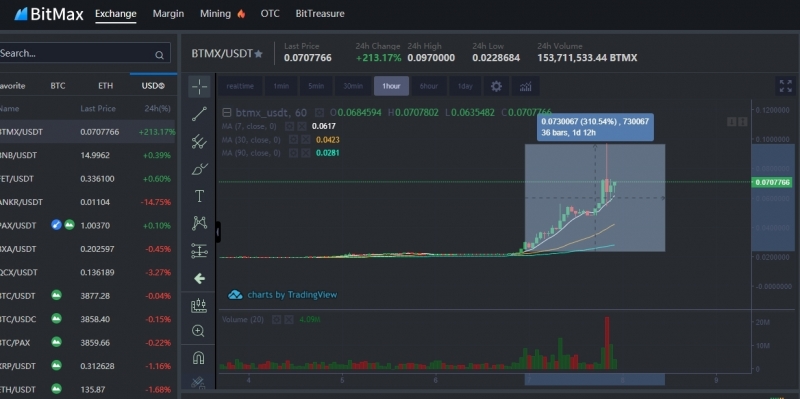Click green badge beside ETH/USDT
The image size is (800, 399).
point(57,389)
